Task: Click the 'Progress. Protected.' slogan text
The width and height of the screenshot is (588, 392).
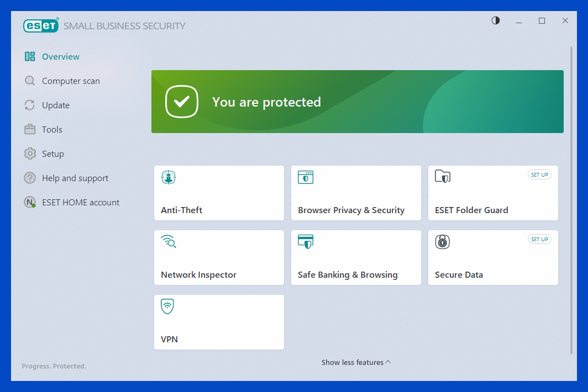Action: pyautogui.click(x=54, y=366)
